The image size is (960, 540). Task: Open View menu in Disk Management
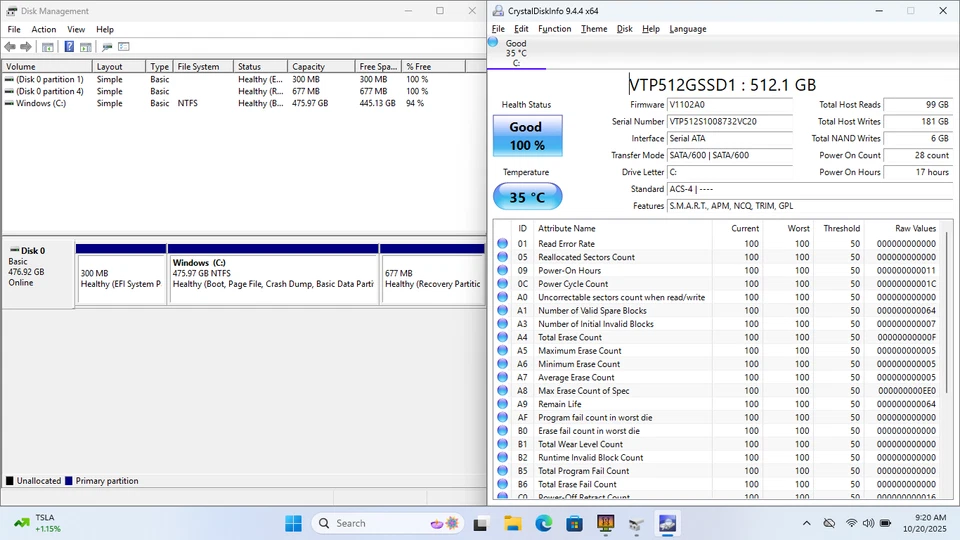[76, 29]
